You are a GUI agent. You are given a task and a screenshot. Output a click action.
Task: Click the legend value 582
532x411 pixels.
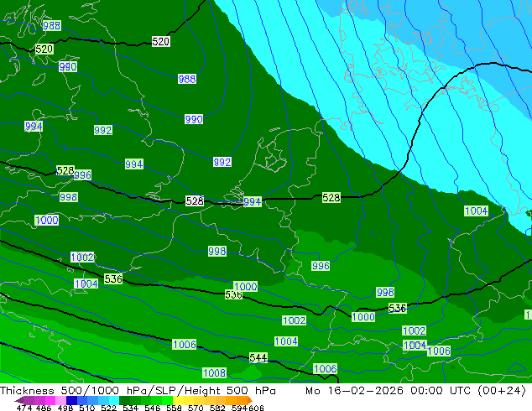(x=217, y=408)
